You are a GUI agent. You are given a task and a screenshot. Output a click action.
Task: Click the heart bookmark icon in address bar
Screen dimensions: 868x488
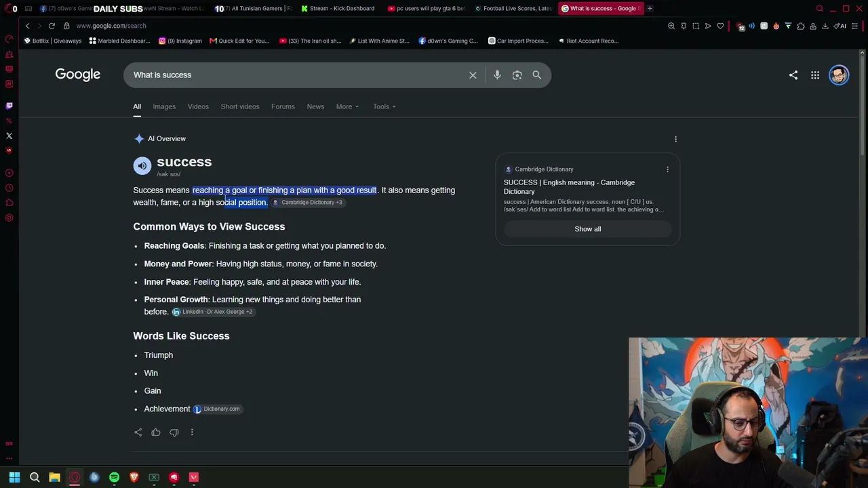(x=720, y=26)
